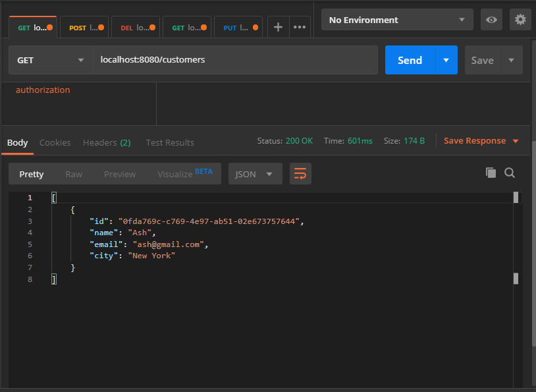
Task: Open a new request tab with plus icon
Action: pos(279,27)
